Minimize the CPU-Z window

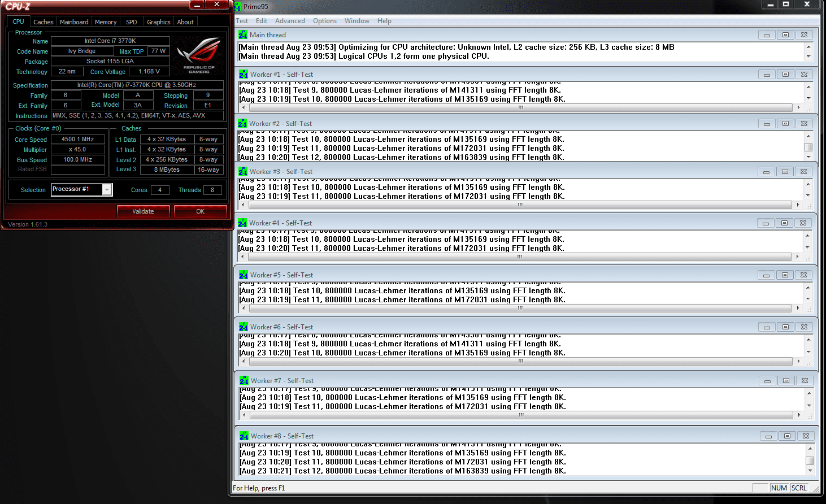[197, 5]
